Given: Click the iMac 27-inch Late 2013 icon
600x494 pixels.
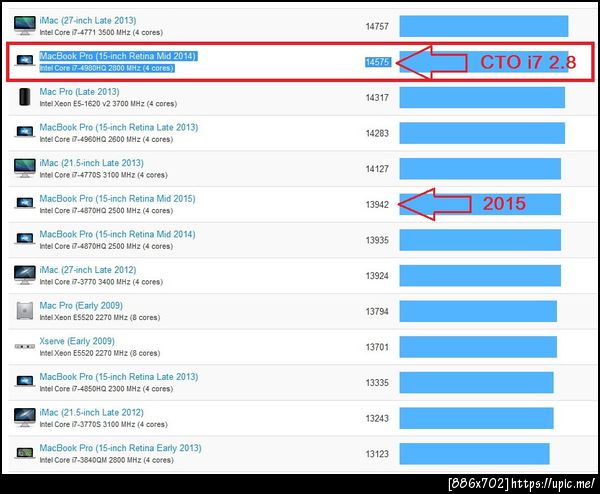Looking at the screenshot, I should (24, 26).
